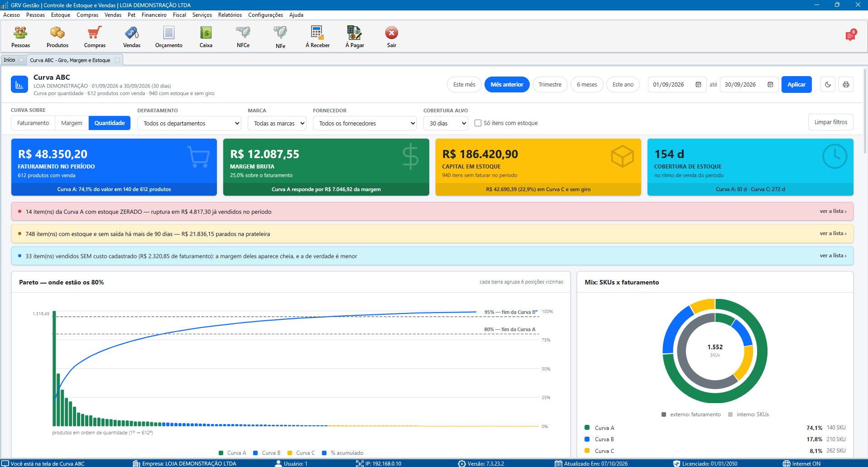Open the NFe toolbar icon
The width and height of the screenshot is (868, 467).
pos(280,33)
